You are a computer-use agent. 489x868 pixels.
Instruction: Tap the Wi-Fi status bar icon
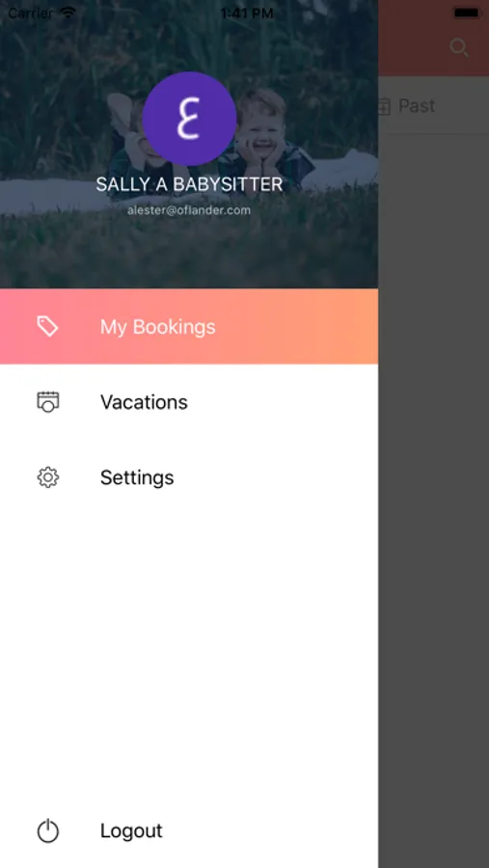coord(68,13)
